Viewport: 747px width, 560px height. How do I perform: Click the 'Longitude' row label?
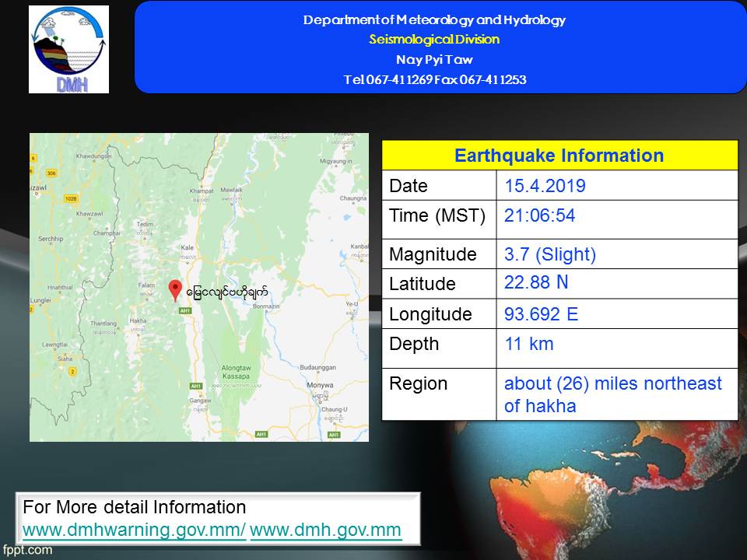(430, 314)
